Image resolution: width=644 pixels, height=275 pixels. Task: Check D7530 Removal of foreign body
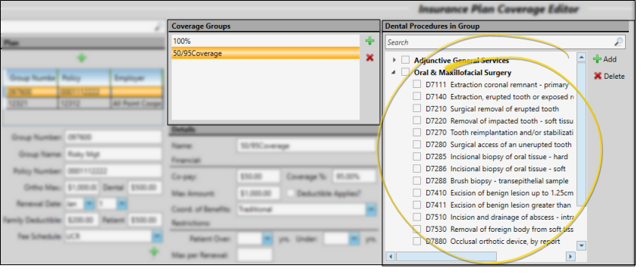click(x=417, y=229)
